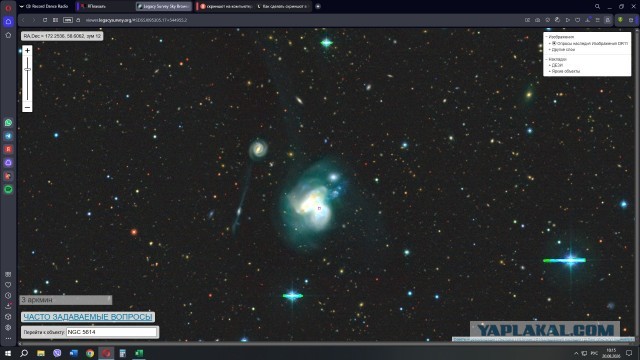Screen dimensions: 640x360
Task: Open File Explorer from taskbar
Action: 41,353
